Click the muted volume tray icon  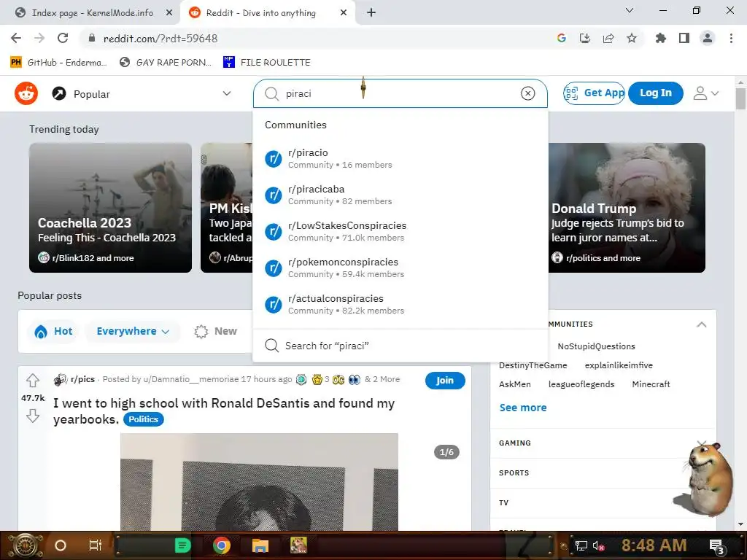pyautogui.click(x=598, y=545)
